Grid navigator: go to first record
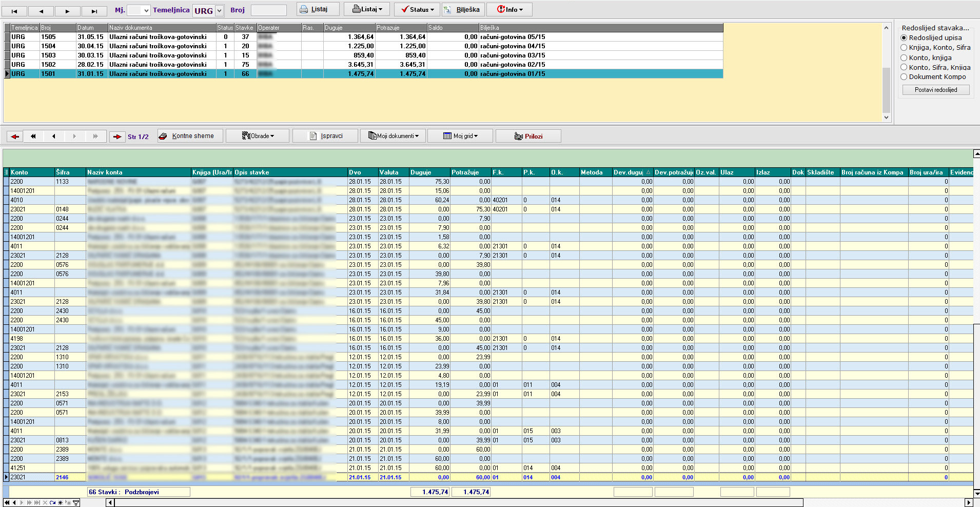Screen dimensions: 980x507 (x=7, y=503)
